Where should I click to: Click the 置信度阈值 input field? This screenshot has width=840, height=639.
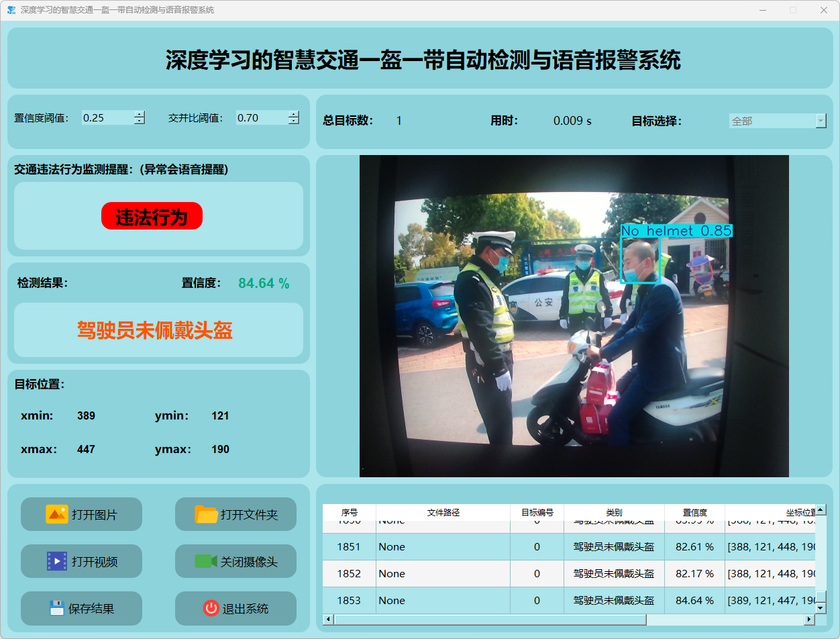pos(106,118)
